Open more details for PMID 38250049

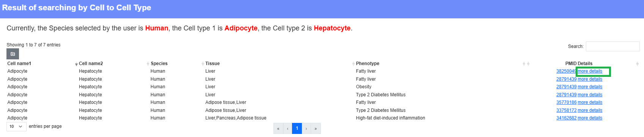tap(590, 71)
